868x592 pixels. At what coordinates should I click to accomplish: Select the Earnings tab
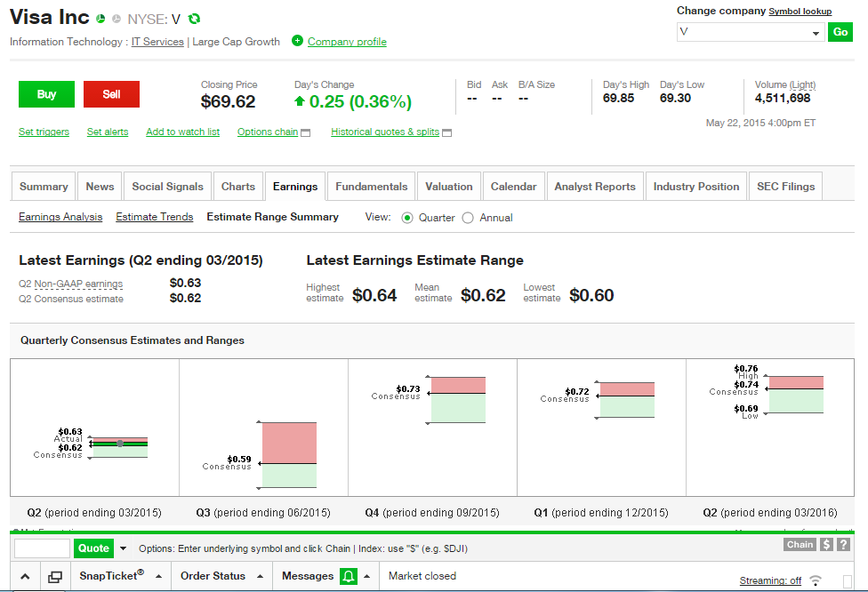point(295,187)
